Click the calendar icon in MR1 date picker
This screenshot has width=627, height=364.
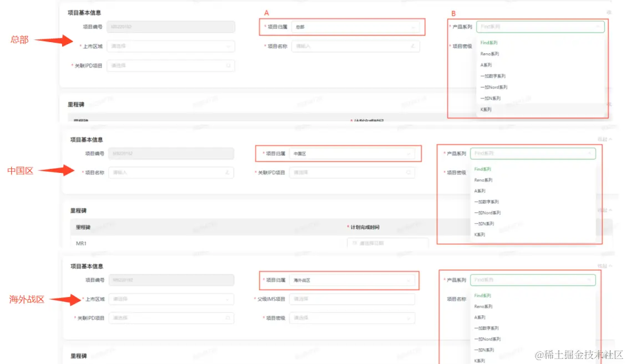click(354, 243)
